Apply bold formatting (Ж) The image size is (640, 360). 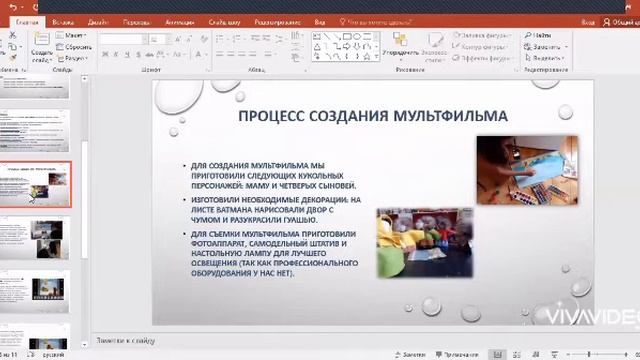105,54
